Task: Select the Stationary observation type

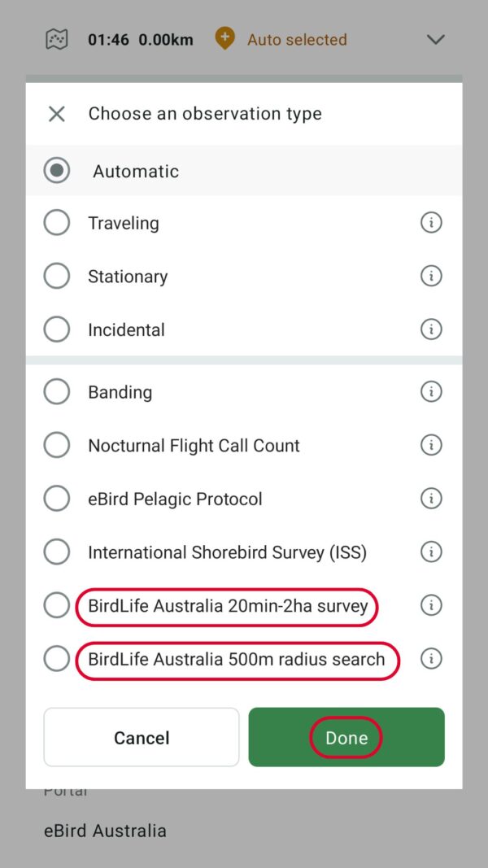Action: (x=57, y=276)
